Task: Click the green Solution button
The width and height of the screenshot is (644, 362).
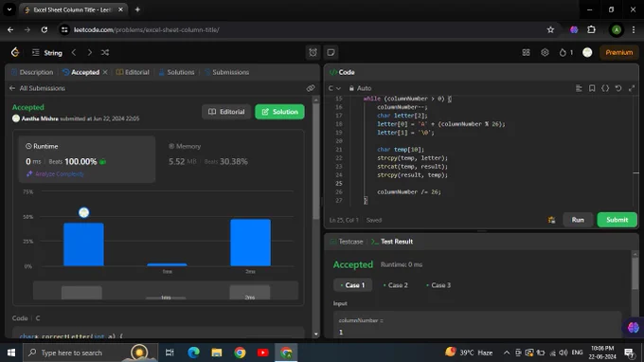Action: (279, 112)
